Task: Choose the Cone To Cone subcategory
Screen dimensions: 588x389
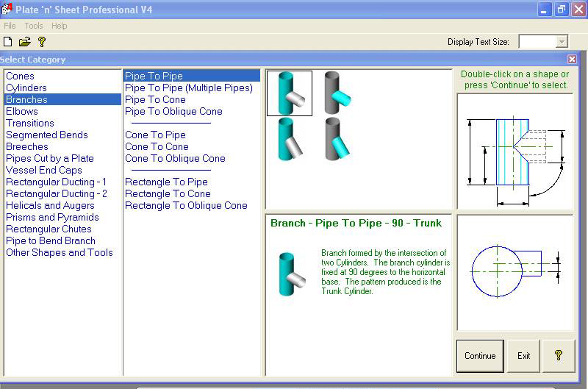Action: click(x=192, y=146)
